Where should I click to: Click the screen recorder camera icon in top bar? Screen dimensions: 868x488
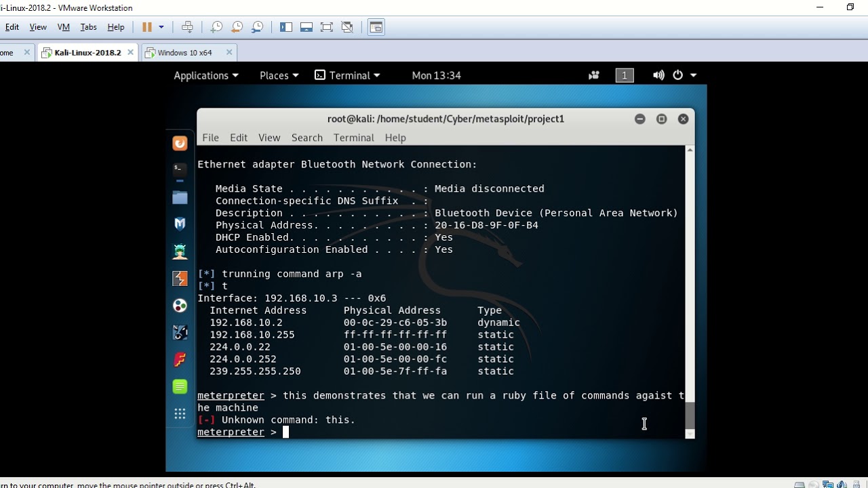click(x=594, y=75)
